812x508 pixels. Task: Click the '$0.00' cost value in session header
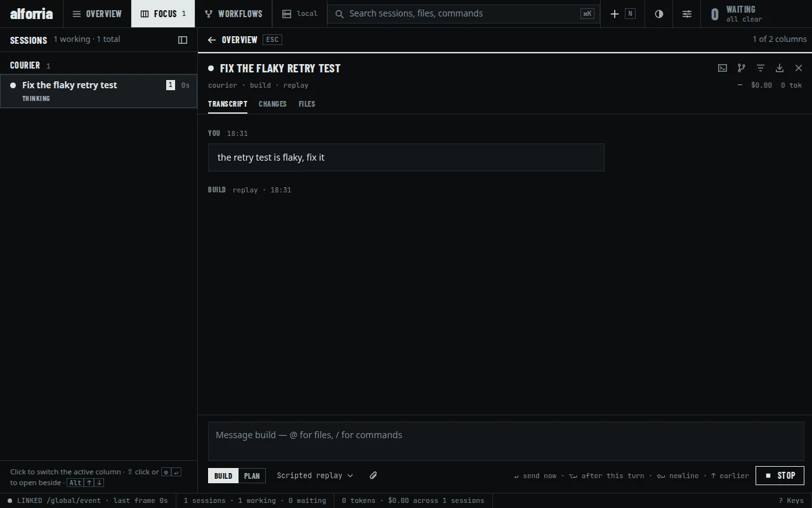tap(761, 85)
